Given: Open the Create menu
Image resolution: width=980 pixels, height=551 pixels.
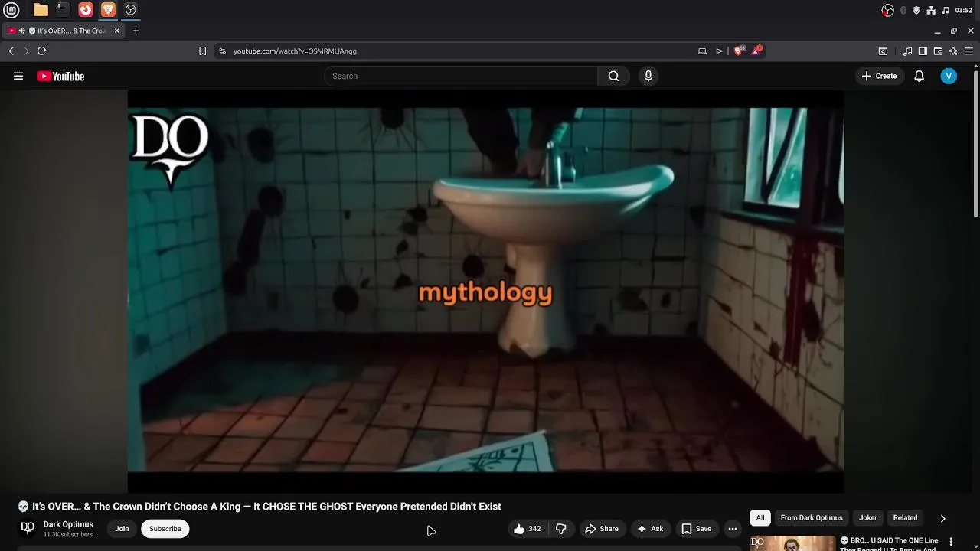Looking at the screenshot, I should 879,76.
